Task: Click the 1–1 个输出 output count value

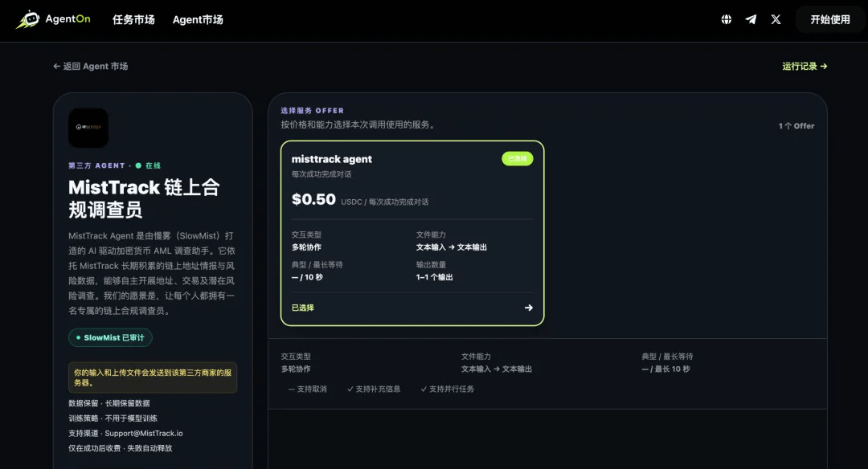Action: click(x=435, y=277)
